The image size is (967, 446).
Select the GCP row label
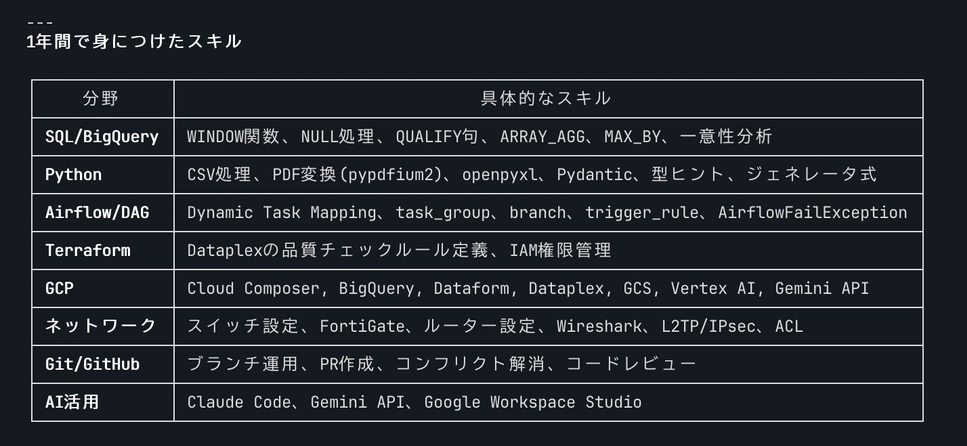[59, 288]
